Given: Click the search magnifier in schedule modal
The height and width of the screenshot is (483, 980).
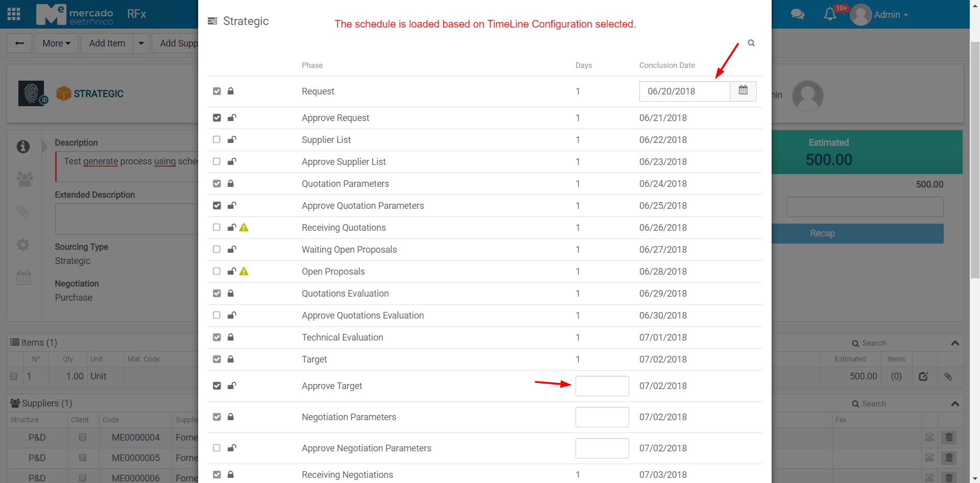Looking at the screenshot, I should point(751,43).
